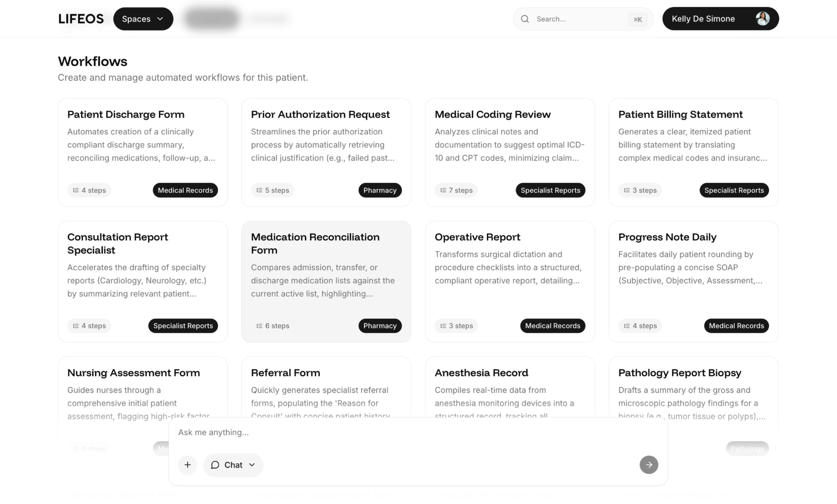Viewport: 837px width, 504px height.
Task: Focus the Search box in header
Action: click(x=583, y=19)
